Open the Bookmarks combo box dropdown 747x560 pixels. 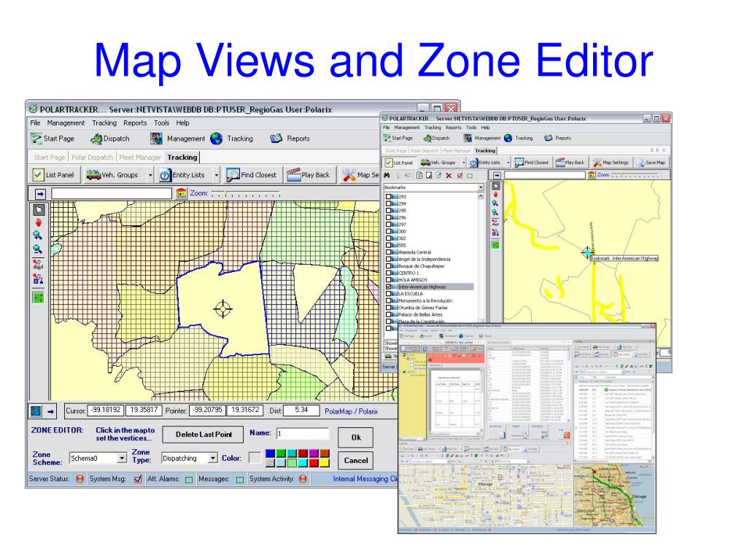481,187
